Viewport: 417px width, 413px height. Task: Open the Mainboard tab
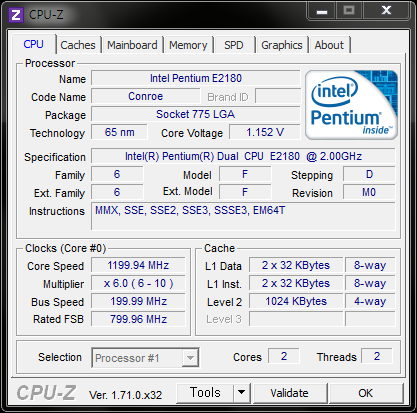(132, 45)
